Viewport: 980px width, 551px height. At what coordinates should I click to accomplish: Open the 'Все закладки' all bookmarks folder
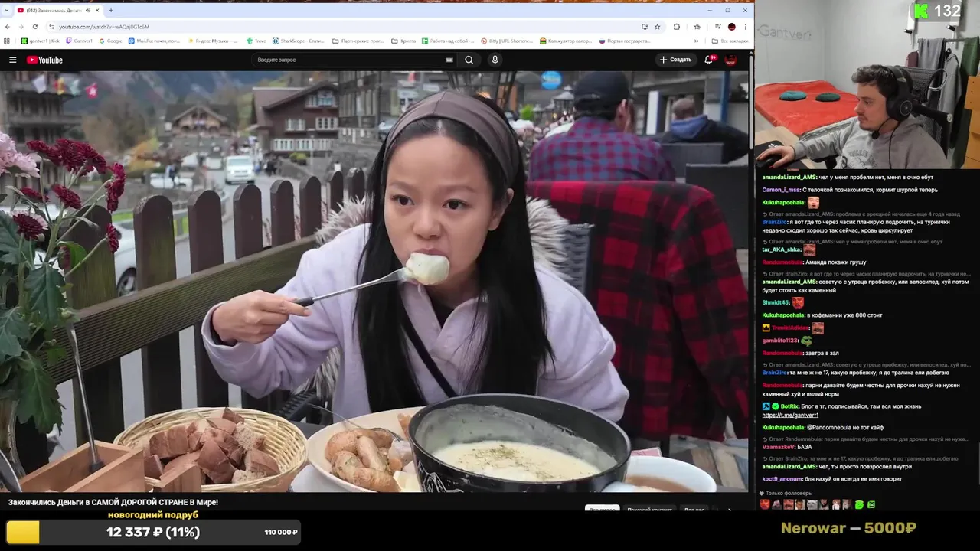click(730, 41)
